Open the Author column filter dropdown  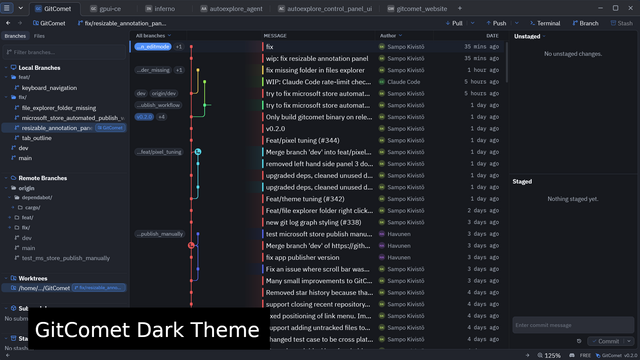coord(391,36)
